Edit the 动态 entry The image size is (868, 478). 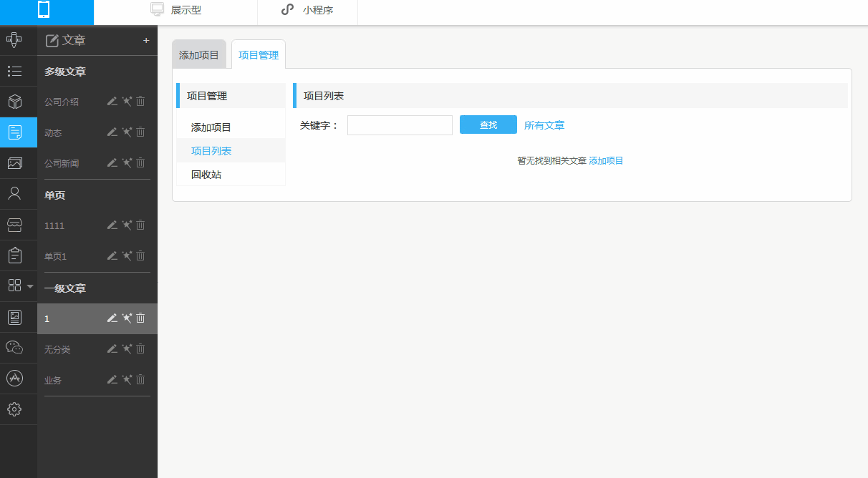point(112,132)
